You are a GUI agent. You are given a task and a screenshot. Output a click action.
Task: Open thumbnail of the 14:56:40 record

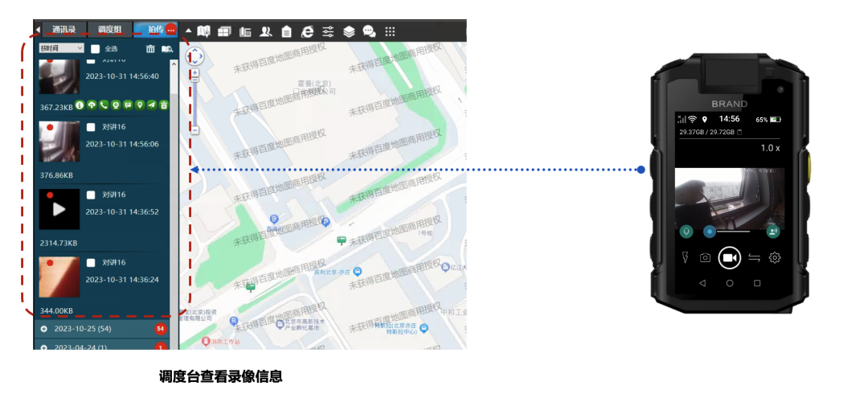click(x=59, y=76)
